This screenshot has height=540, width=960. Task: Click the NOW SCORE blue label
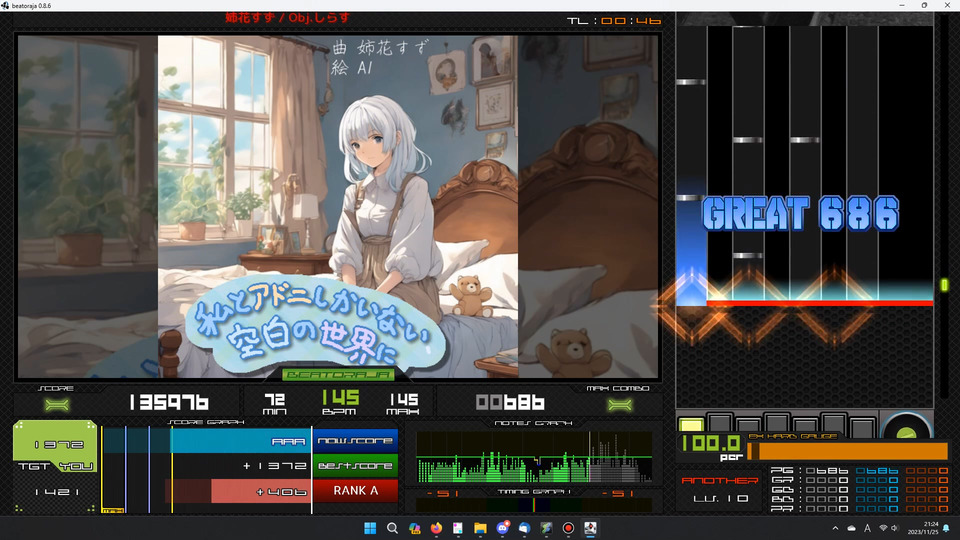(355, 441)
